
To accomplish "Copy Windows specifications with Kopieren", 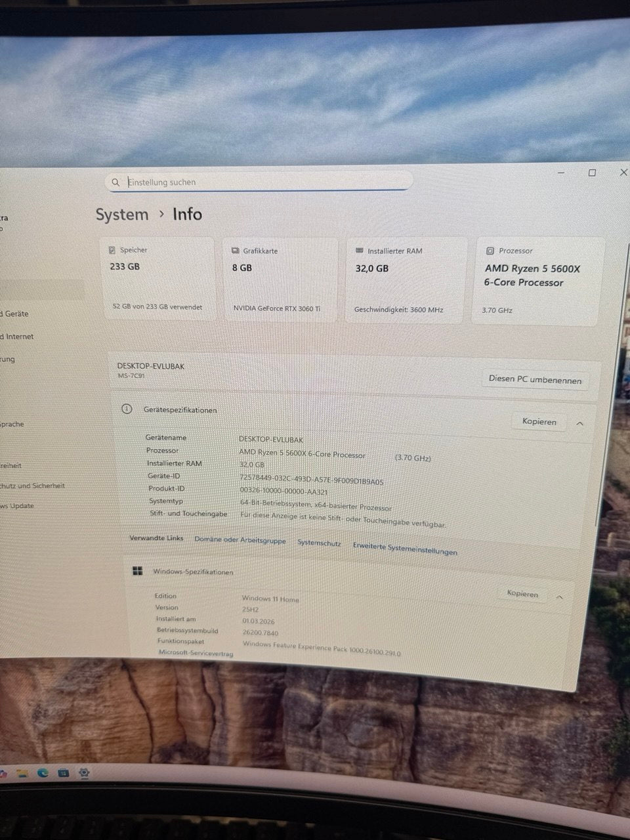I will tap(522, 593).
